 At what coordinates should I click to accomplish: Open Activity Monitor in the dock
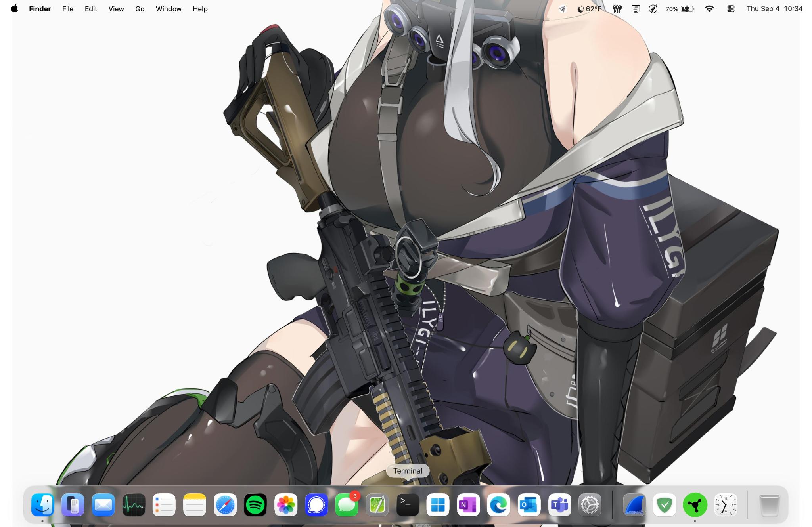coord(134,505)
